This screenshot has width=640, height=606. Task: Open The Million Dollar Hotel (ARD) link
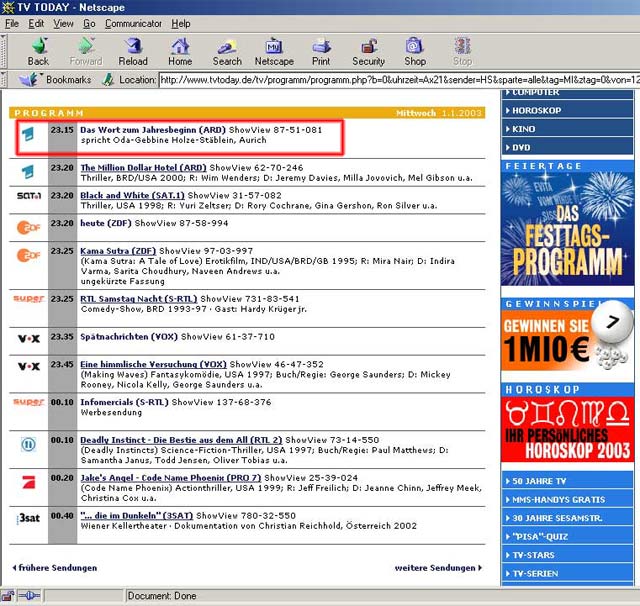[x=143, y=168]
